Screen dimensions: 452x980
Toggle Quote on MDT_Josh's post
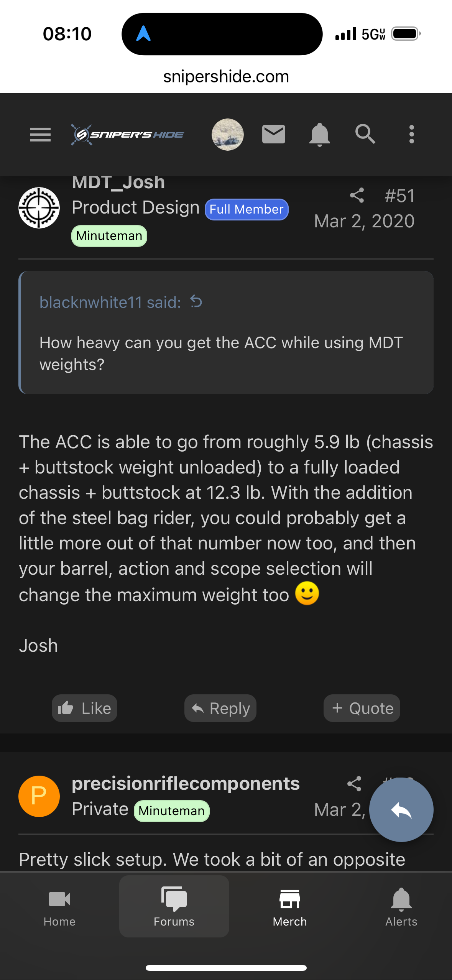coord(362,708)
